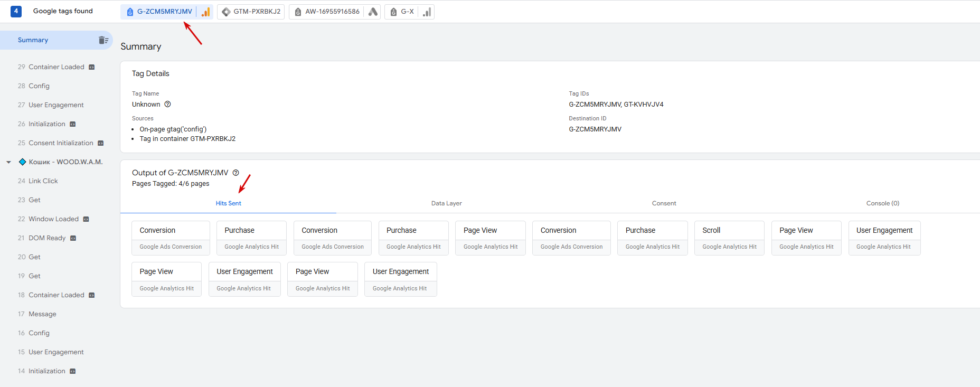This screenshot has width=980, height=387.
Task: Select the AW-16955916586 tag chip
Action: point(335,12)
